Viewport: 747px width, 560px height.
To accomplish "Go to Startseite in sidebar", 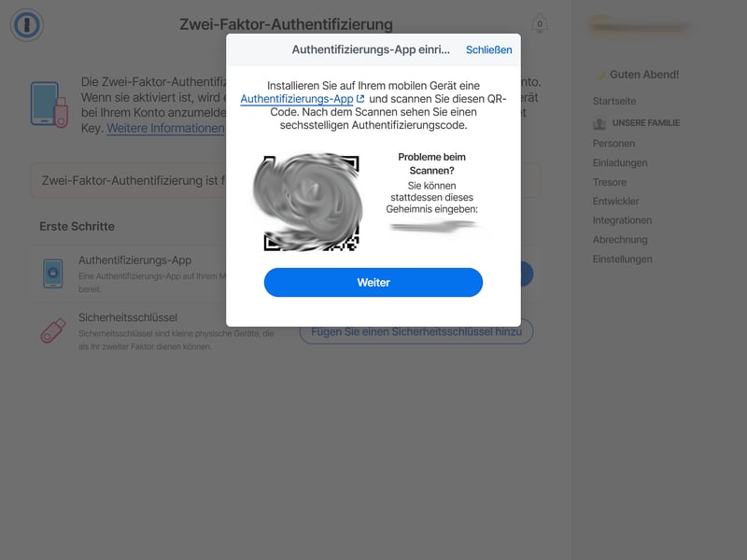I will coord(614,101).
